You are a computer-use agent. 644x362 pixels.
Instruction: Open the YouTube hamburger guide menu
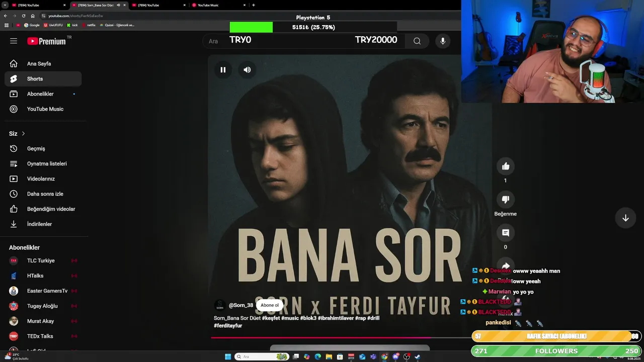coord(14,41)
